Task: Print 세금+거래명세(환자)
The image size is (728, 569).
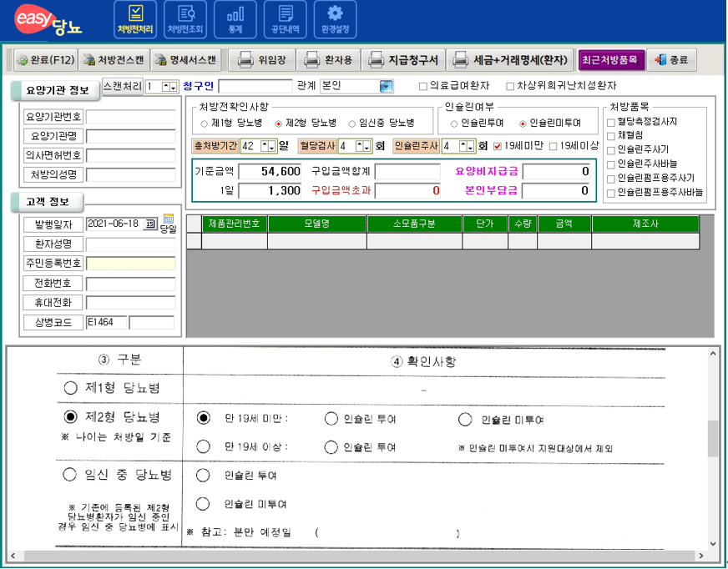Action: point(510,60)
